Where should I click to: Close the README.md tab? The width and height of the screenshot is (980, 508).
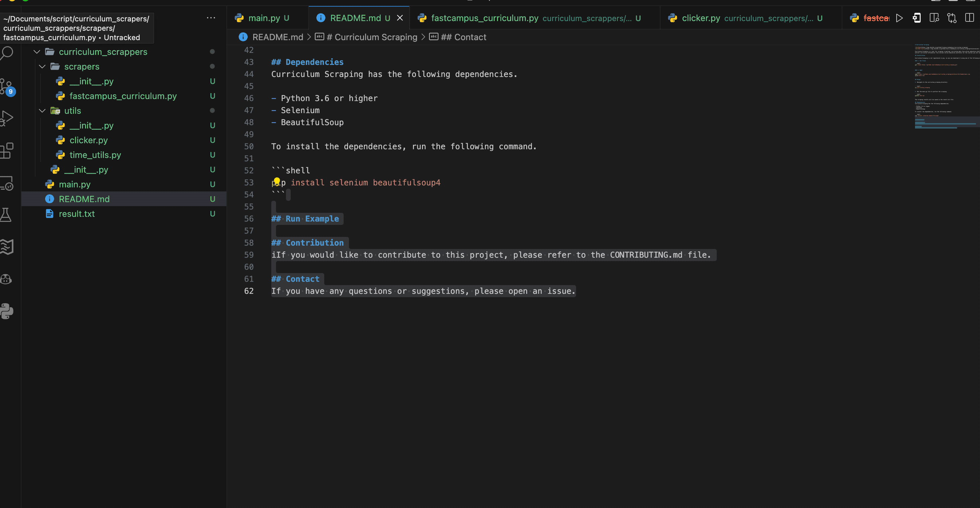[x=400, y=18]
